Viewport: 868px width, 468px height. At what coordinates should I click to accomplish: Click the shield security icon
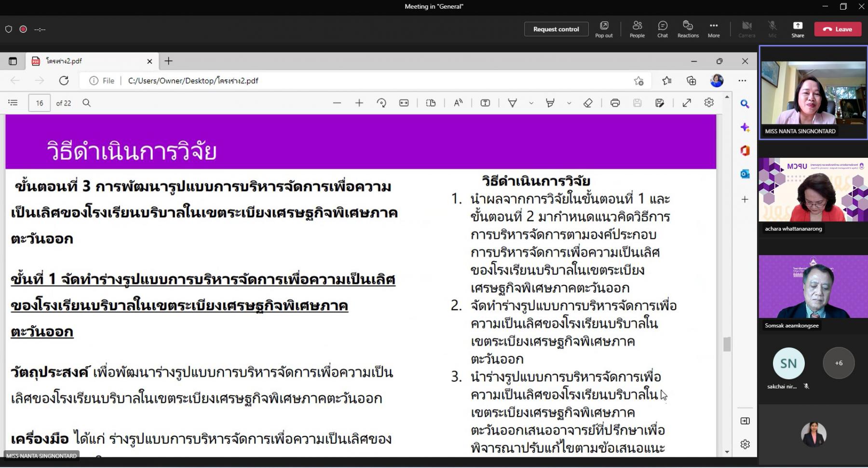(9, 29)
